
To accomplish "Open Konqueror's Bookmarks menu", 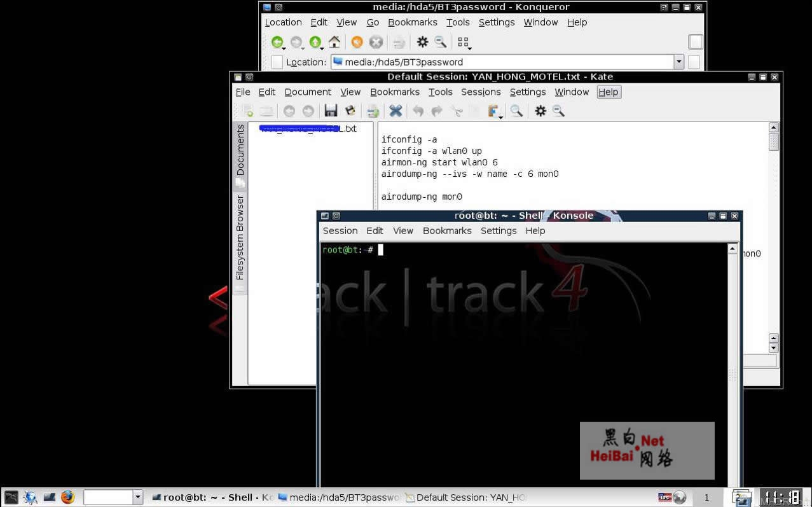I will pyautogui.click(x=413, y=22).
